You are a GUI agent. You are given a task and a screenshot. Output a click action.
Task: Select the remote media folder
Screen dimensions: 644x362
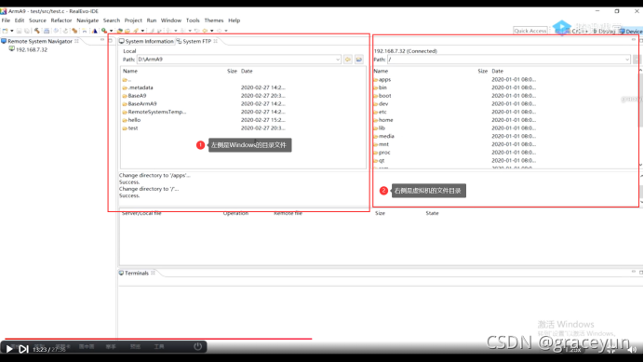pyautogui.click(x=383, y=136)
